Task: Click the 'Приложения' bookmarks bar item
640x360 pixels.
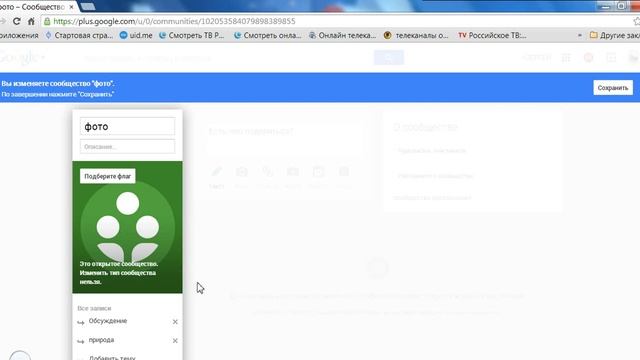Action: pos(19,36)
